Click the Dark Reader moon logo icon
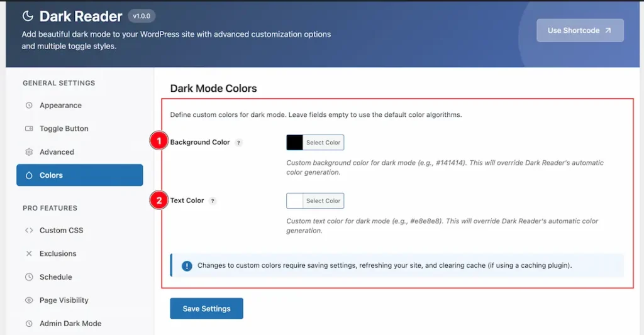Viewport: 644px width, 335px height. click(x=28, y=16)
